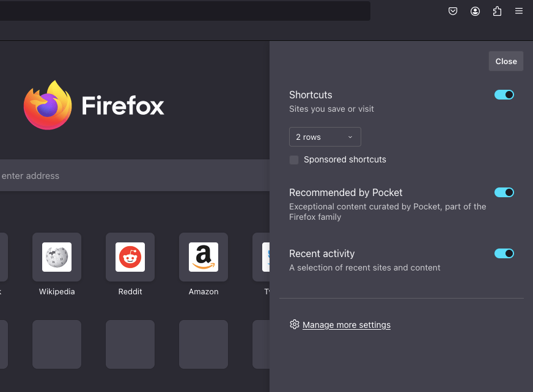Image resolution: width=533 pixels, height=392 pixels.
Task: Close the customize panel with Close button
Action: [506, 61]
